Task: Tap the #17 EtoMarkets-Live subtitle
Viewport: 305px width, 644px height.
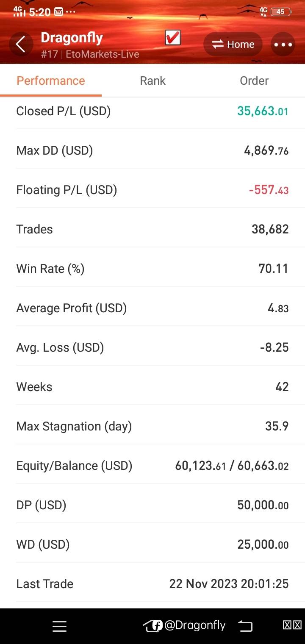Action: (90, 54)
